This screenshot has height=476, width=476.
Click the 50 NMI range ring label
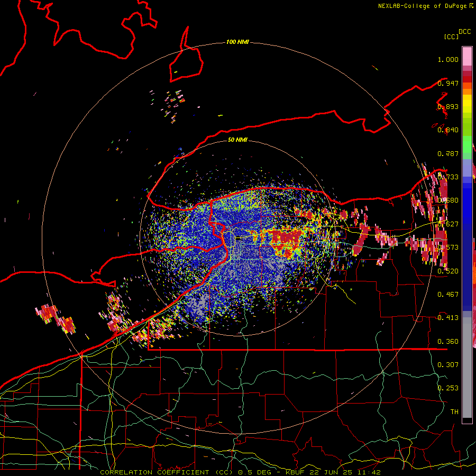237,140
